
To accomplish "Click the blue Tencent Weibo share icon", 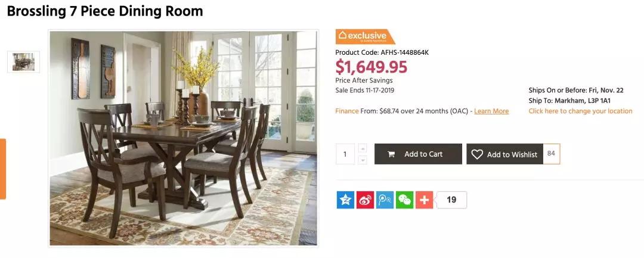I will tap(385, 200).
